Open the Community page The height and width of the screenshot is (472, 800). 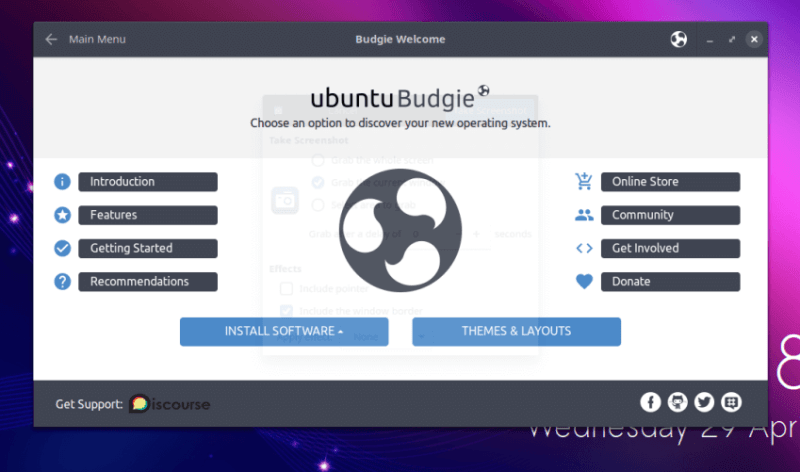click(670, 215)
